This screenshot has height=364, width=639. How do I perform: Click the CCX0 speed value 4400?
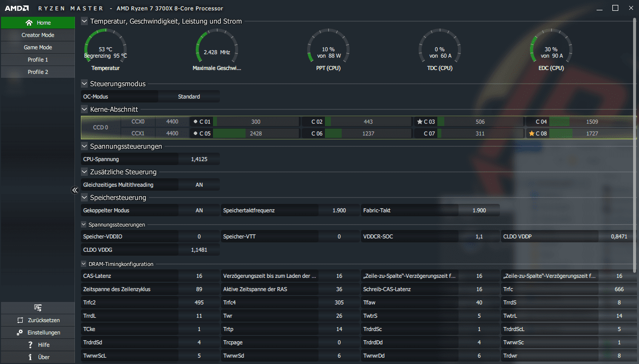click(x=172, y=122)
